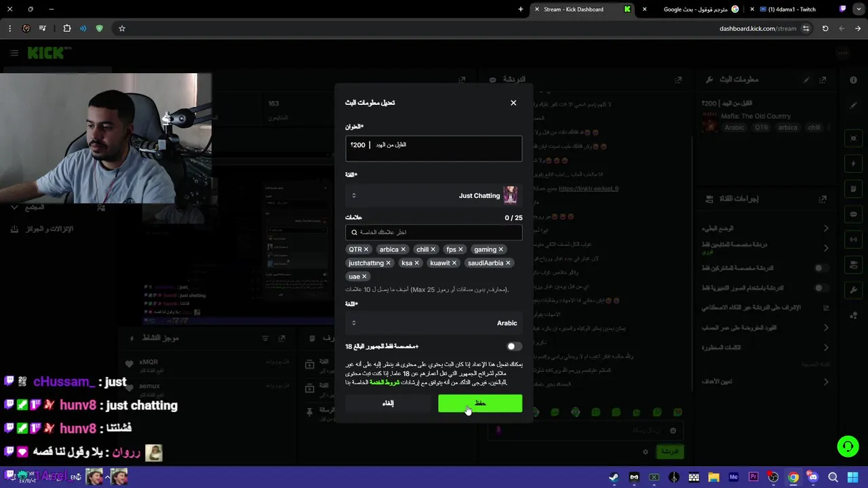
Task: Toggle subscribers-only chat switch
Action: point(821,268)
